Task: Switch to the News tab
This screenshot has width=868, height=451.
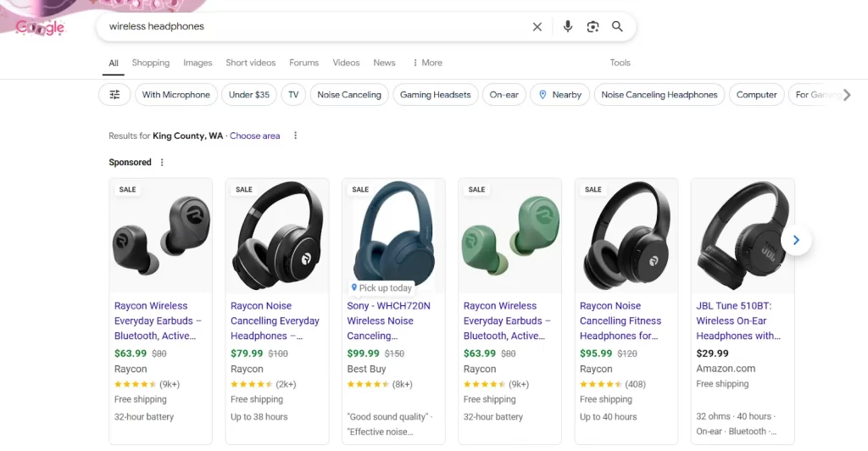Action: tap(384, 63)
